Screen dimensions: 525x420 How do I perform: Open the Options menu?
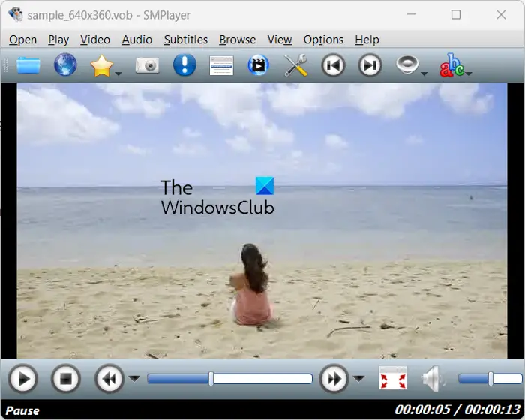(x=323, y=40)
